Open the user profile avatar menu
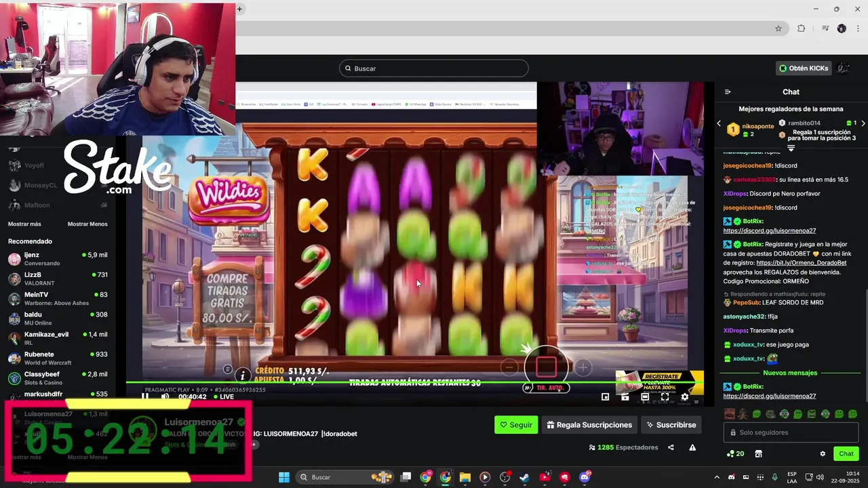 click(844, 68)
